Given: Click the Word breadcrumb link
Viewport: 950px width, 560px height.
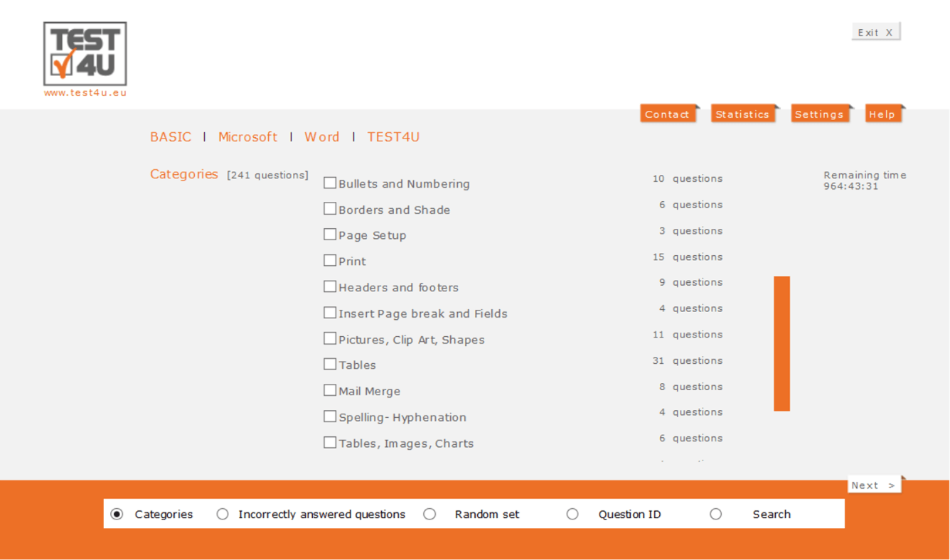Looking at the screenshot, I should click(322, 137).
